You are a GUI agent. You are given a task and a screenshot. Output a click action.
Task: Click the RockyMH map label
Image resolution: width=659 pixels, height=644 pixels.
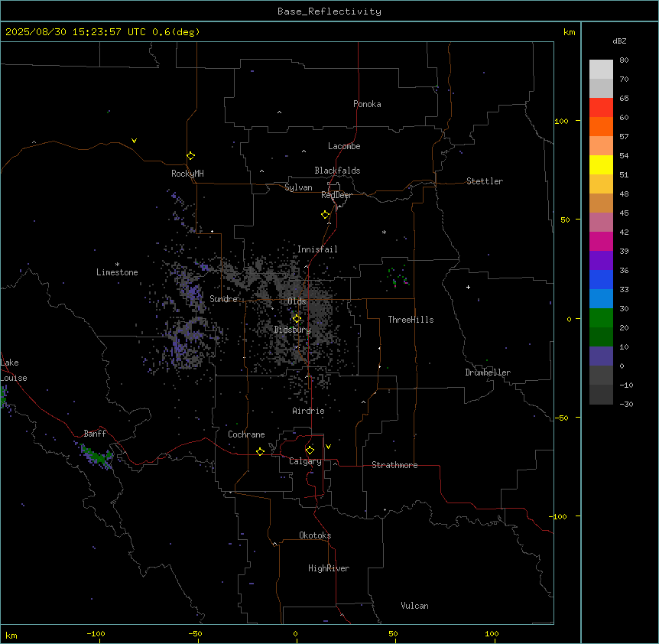(187, 174)
